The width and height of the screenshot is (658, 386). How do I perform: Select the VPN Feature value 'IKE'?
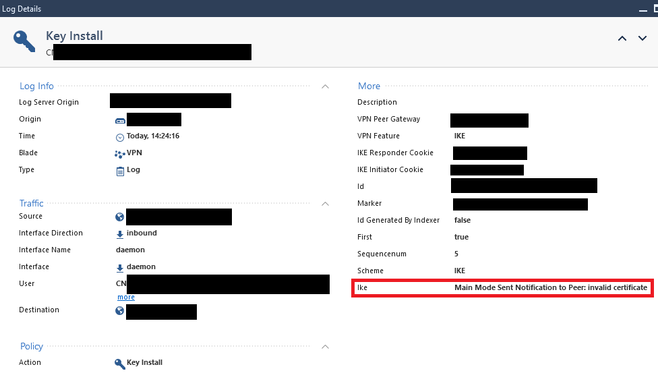pos(460,136)
